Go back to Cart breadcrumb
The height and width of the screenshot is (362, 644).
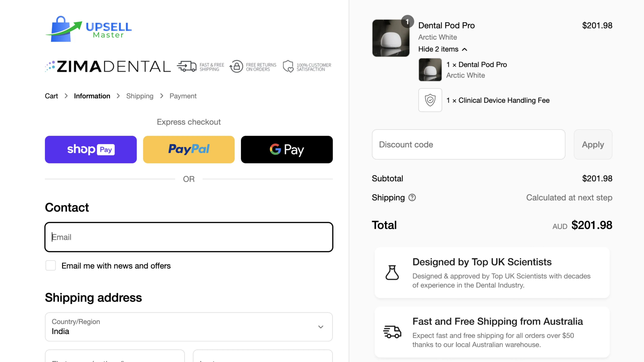[x=51, y=96]
